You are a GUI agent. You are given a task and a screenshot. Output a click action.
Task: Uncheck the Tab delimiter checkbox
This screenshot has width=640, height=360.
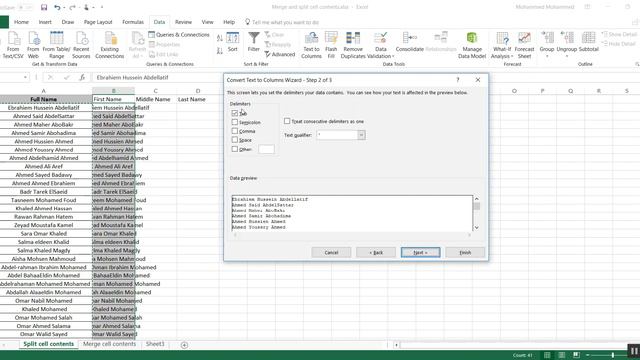(234, 113)
